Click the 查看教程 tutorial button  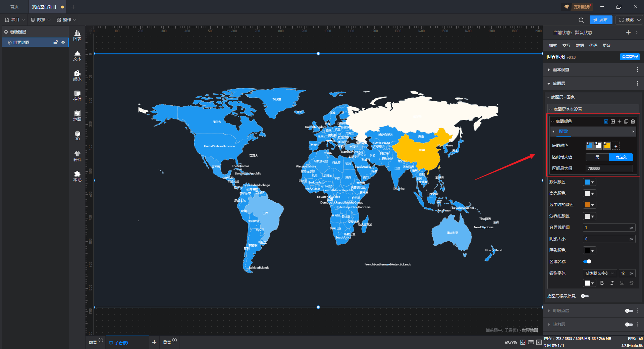point(630,57)
